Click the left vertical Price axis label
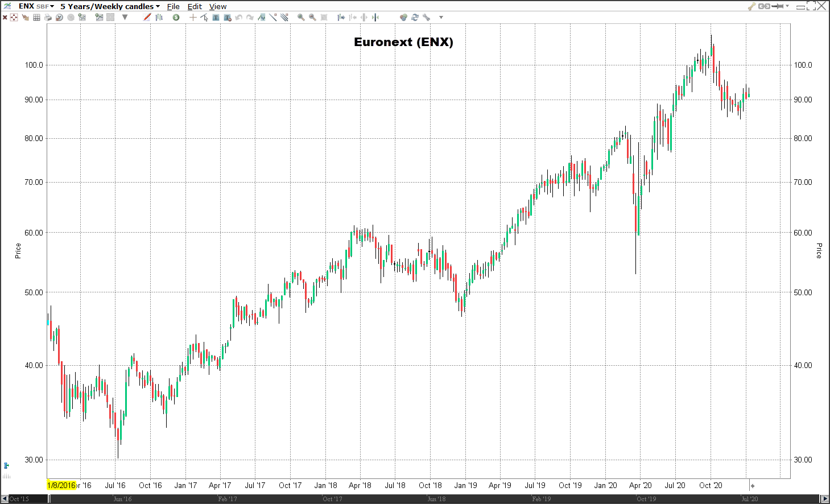 18,251
